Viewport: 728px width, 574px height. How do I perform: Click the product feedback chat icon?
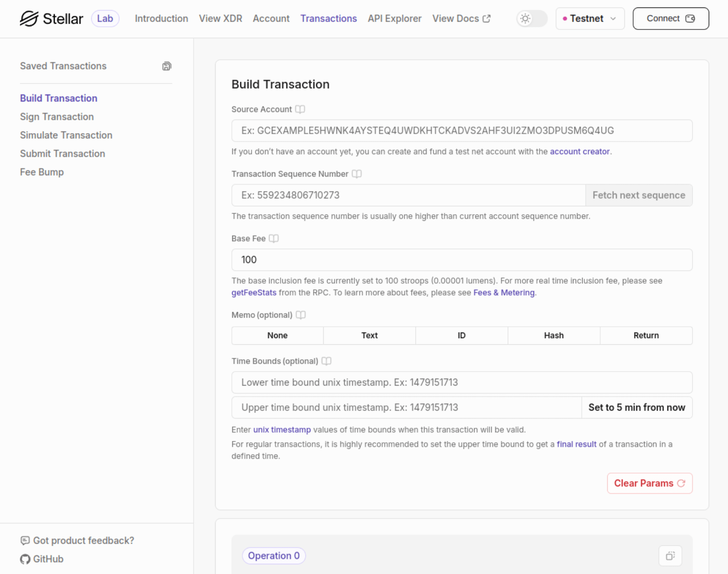click(x=25, y=541)
